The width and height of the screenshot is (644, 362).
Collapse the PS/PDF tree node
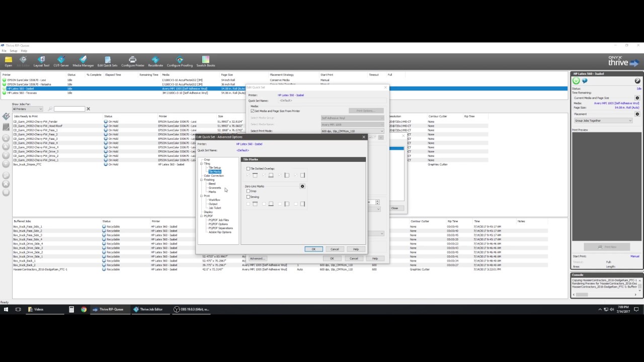[x=201, y=216]
